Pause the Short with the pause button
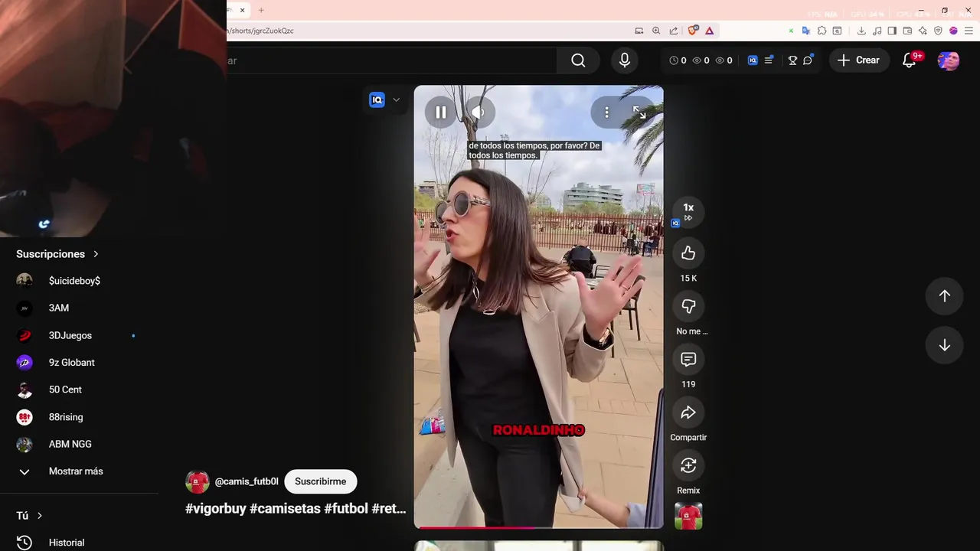The width and height of the screenshot is (980, 551). pyautogui.click(x=441, y=112)
